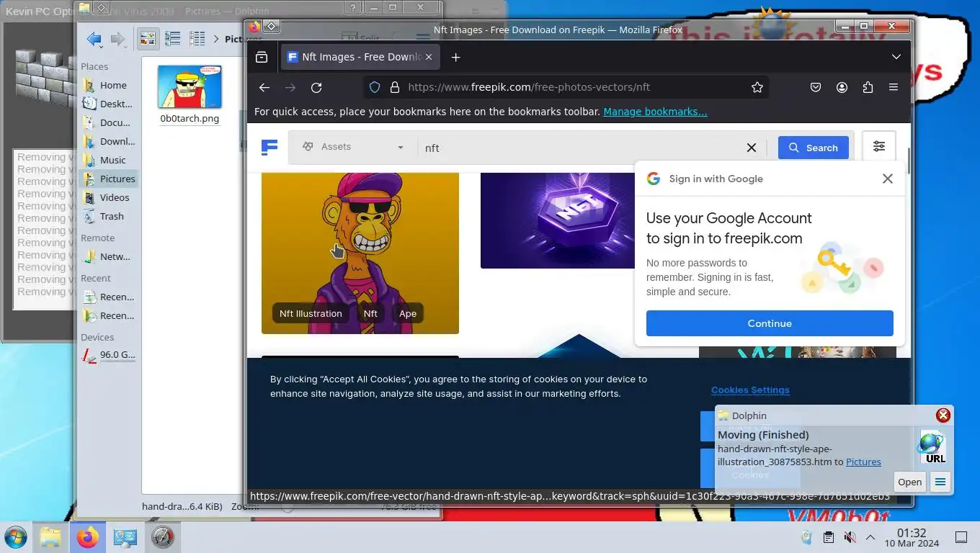This screenshot has width=980, height=553.
Task: Click Continue in Google sign-in popup
Action: pos(770,323)
